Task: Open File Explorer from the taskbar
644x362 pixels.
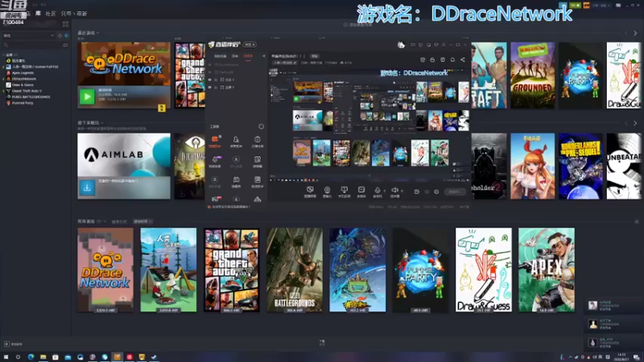Action: click(43, 357)
